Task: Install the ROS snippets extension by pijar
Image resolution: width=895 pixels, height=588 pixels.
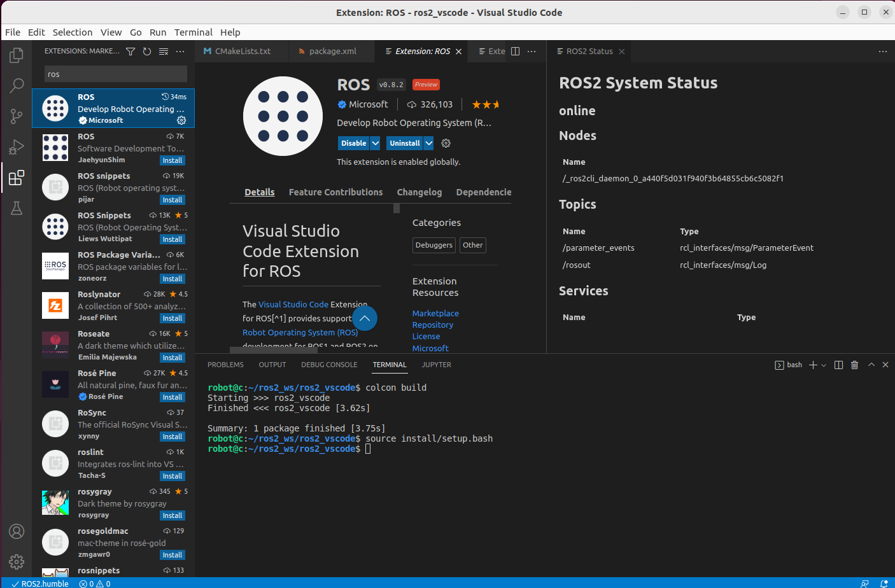Action: [x=172, y=200]
